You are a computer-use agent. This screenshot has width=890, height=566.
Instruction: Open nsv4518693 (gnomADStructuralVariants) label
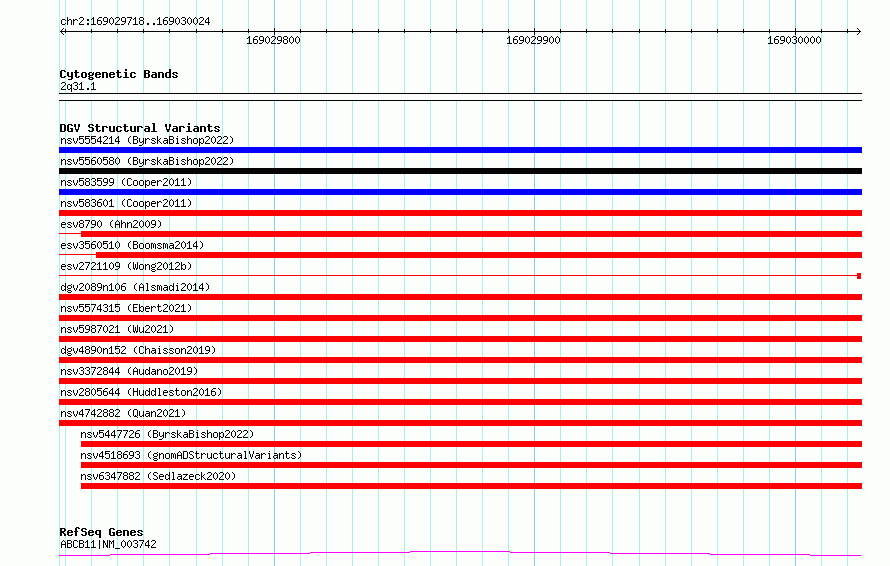tap(191, 455)
